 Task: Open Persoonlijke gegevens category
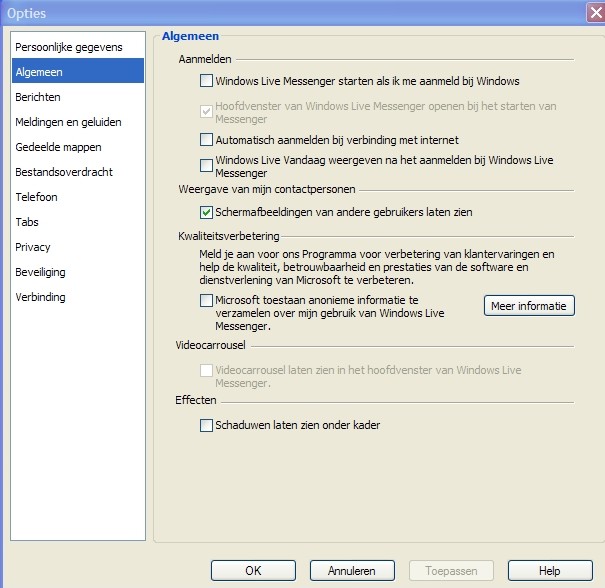78,47
